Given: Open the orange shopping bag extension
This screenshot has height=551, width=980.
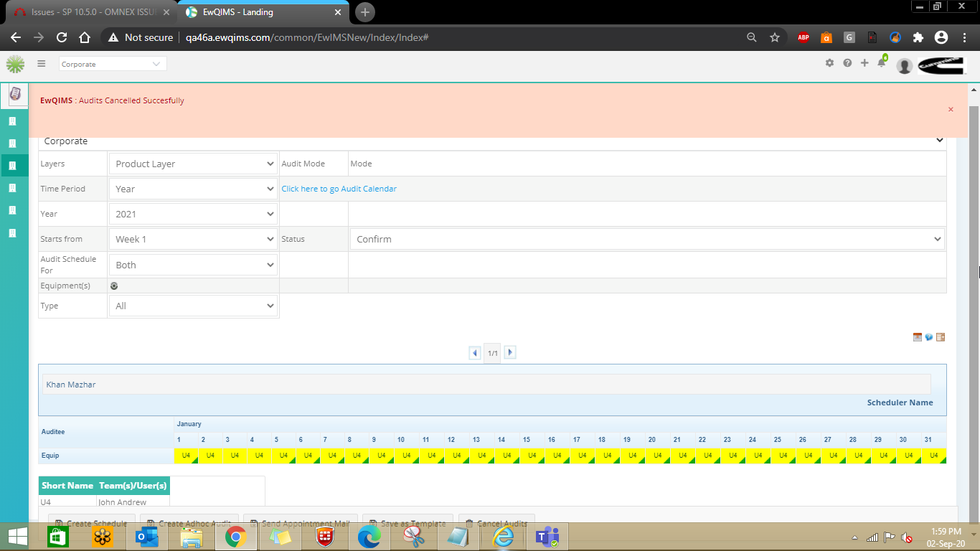Looking at the screenshot, I should tap(826, 37).
